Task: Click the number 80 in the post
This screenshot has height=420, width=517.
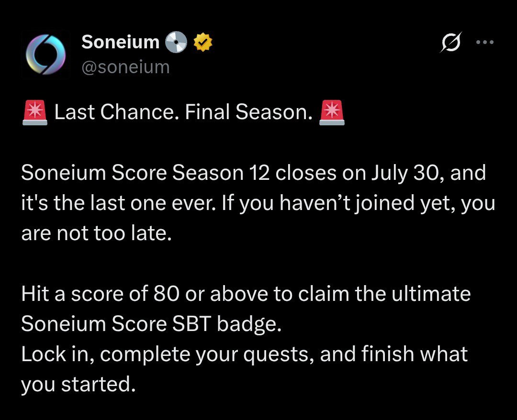Action: pyautogui.click(x=167, y=294)
